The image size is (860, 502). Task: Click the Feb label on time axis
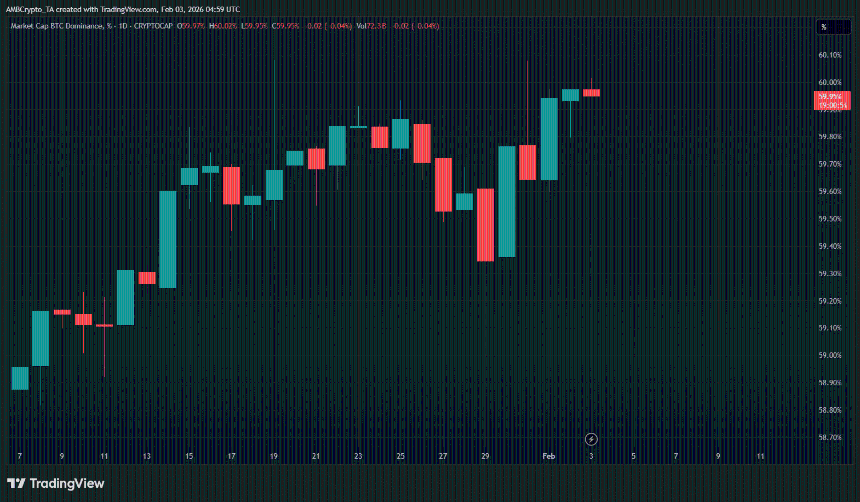548,455
